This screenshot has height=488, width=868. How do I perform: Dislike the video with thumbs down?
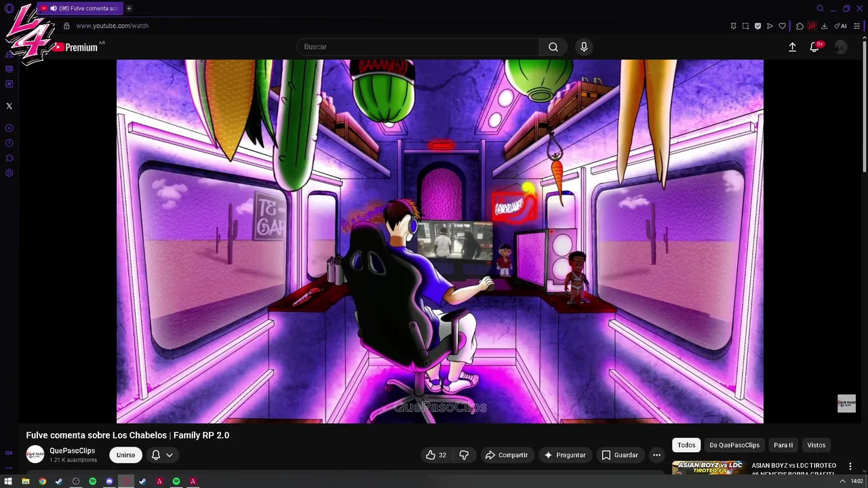coord(464,455)
